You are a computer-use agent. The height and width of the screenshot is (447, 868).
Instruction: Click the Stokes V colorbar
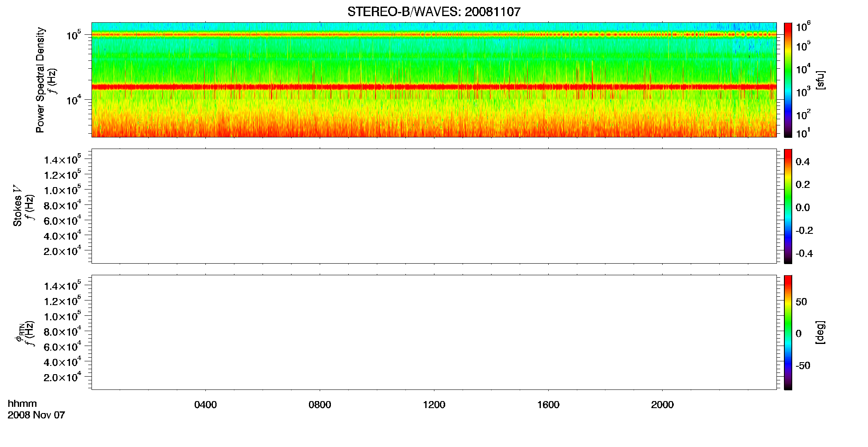tap(788, 206)
